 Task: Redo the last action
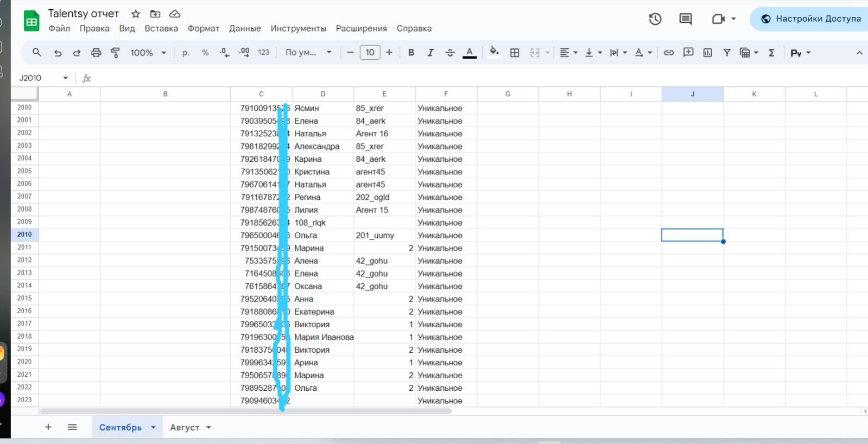point(77,53)
